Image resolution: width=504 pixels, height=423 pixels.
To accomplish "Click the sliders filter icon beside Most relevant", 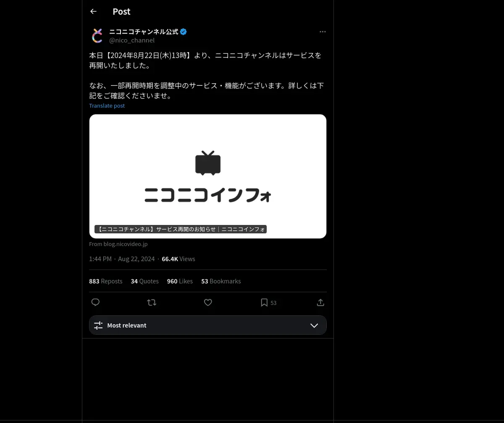I will coord(98,325).
